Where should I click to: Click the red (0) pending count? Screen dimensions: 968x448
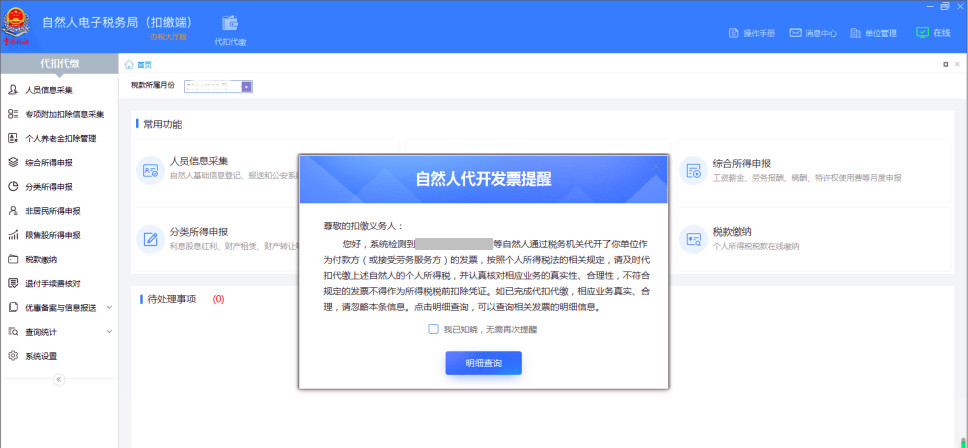(x=219, y=299)
